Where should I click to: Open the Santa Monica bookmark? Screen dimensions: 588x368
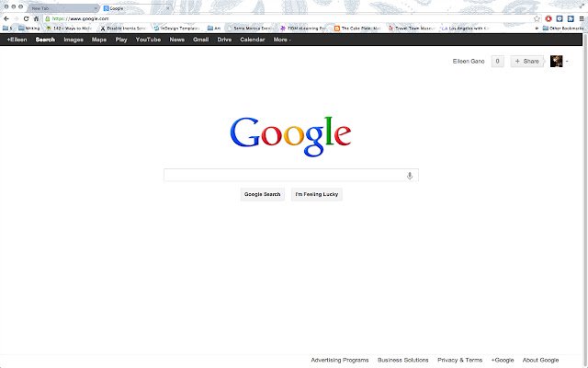click(x=249, y=29)
